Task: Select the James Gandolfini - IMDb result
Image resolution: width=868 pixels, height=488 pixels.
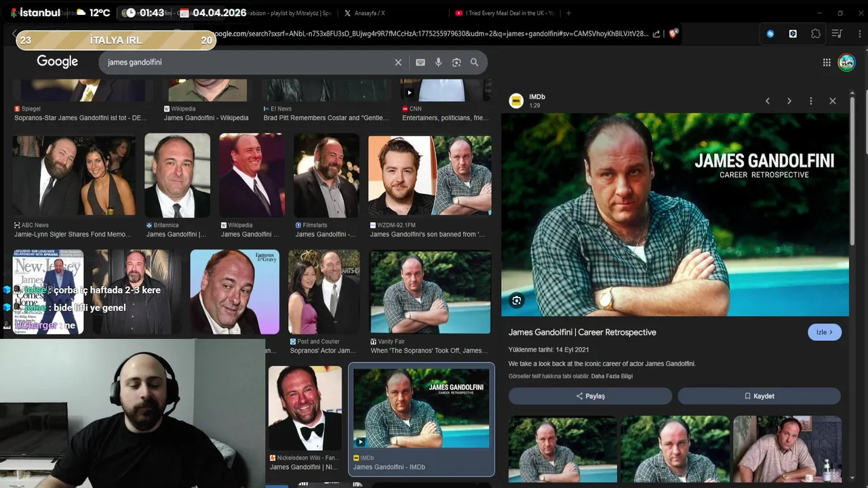Action: pos(421,419)
